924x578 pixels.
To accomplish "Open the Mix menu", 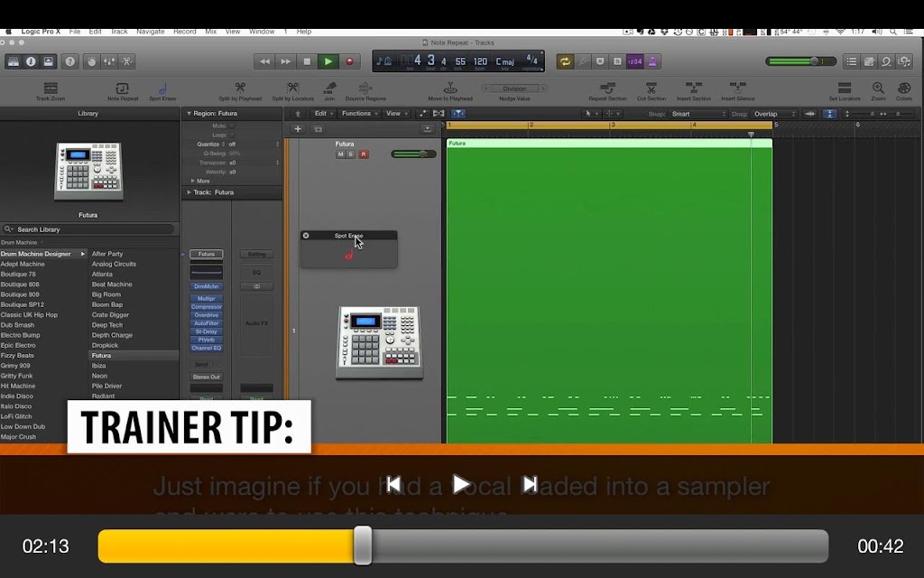I will coord(210,32).
